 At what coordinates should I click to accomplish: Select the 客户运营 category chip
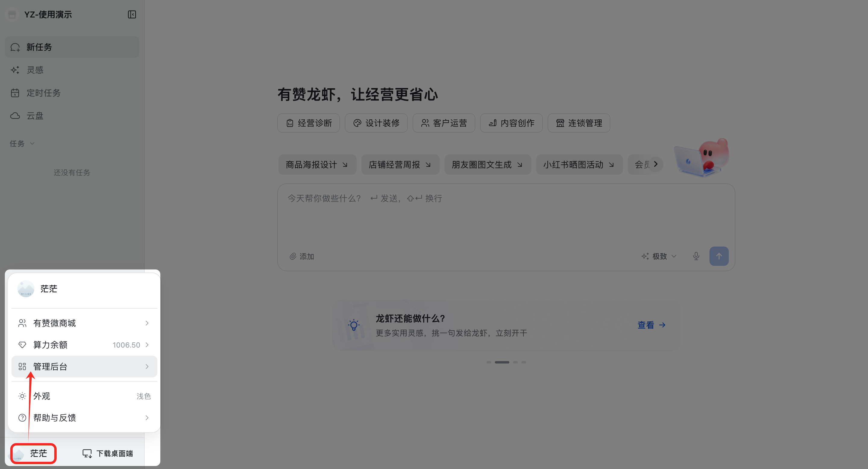(x=444, y=123)
